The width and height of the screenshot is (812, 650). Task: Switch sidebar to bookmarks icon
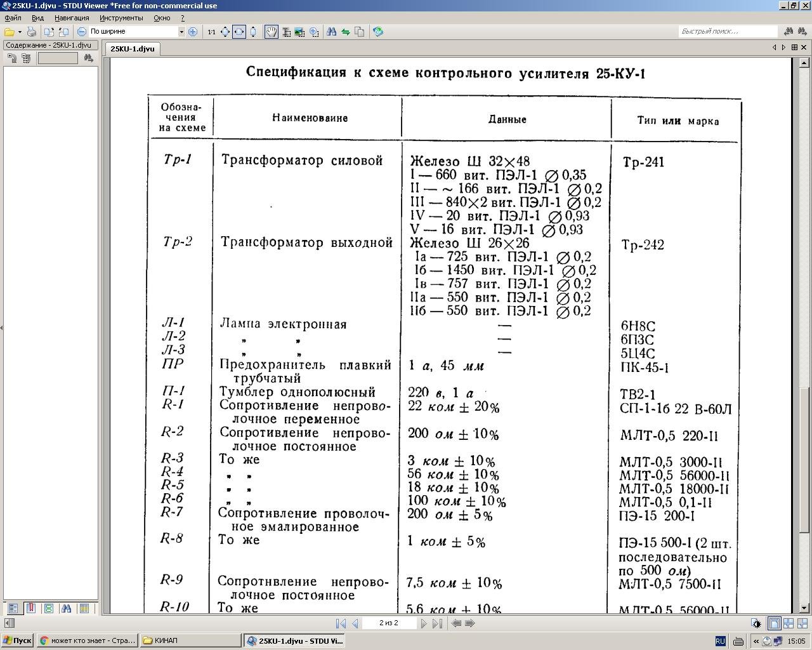click(30, 608)
